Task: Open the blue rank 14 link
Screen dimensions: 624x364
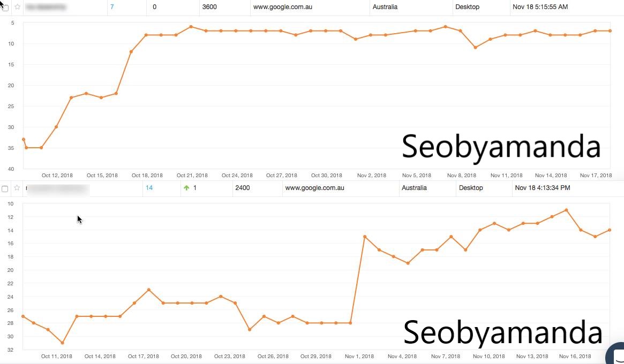Action: [149, 188]
